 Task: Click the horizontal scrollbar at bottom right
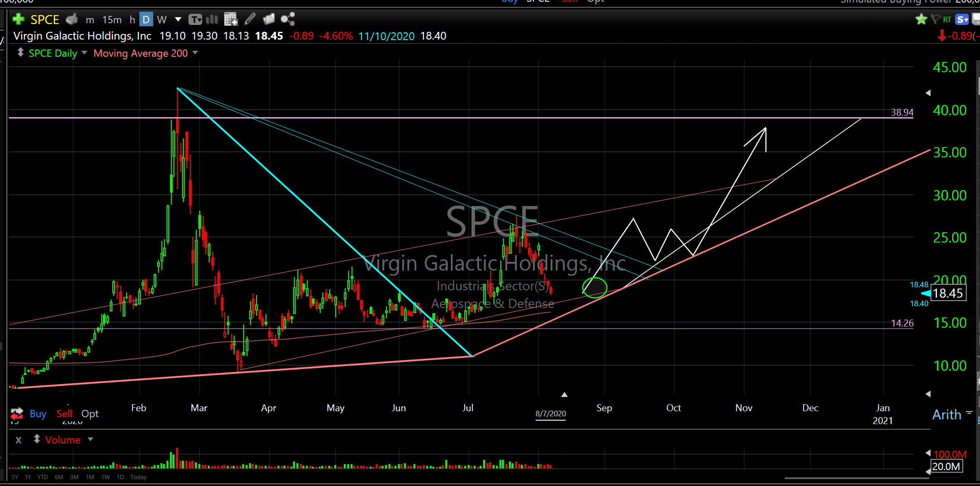[856, 478]
